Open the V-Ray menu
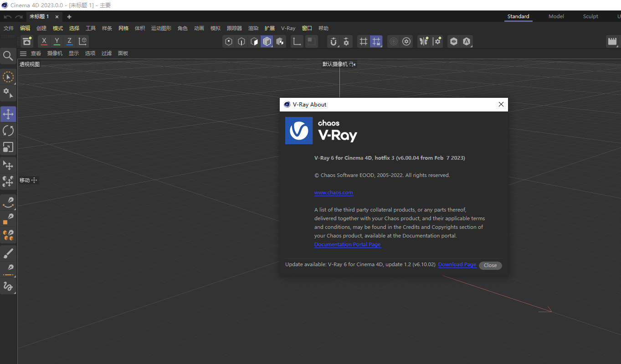The image size is (621, 364). pos(288,28)
